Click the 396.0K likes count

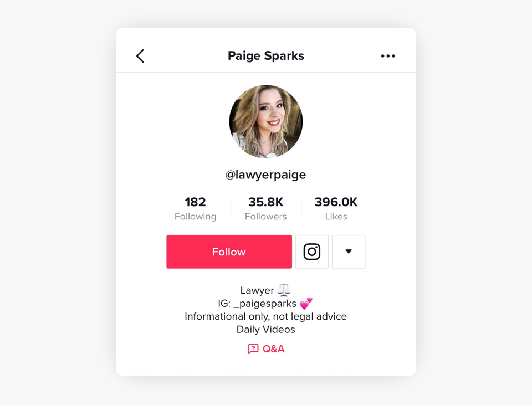(336, 202)
